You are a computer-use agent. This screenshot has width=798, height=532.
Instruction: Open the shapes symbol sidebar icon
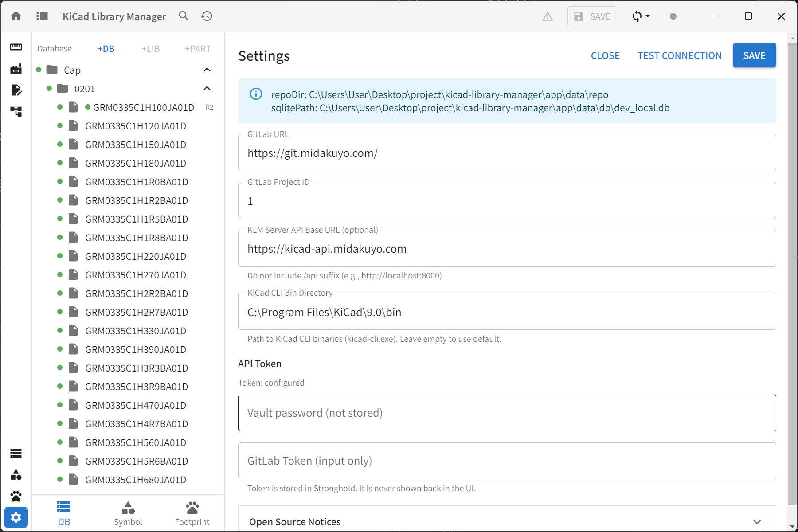pos(16,475)
